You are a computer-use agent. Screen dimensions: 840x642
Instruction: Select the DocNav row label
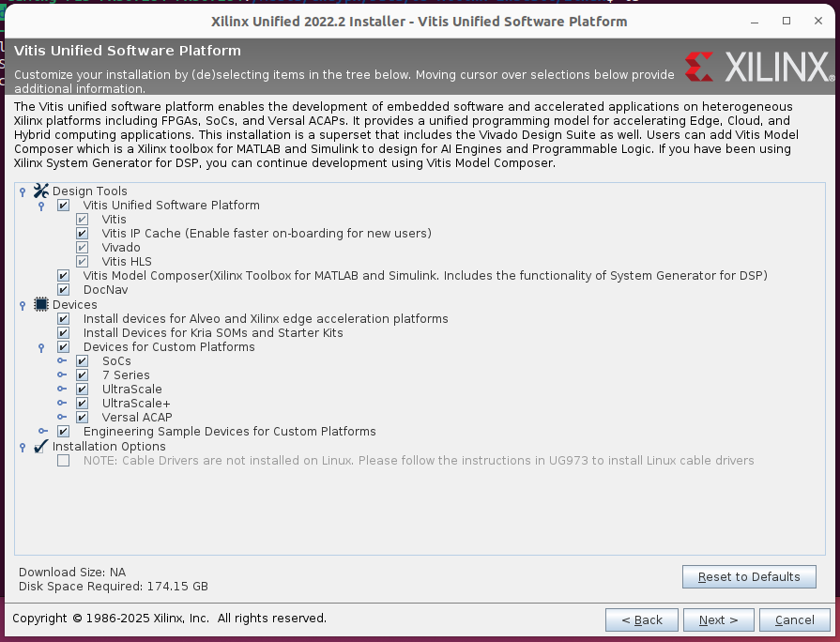tap(105, 289)
